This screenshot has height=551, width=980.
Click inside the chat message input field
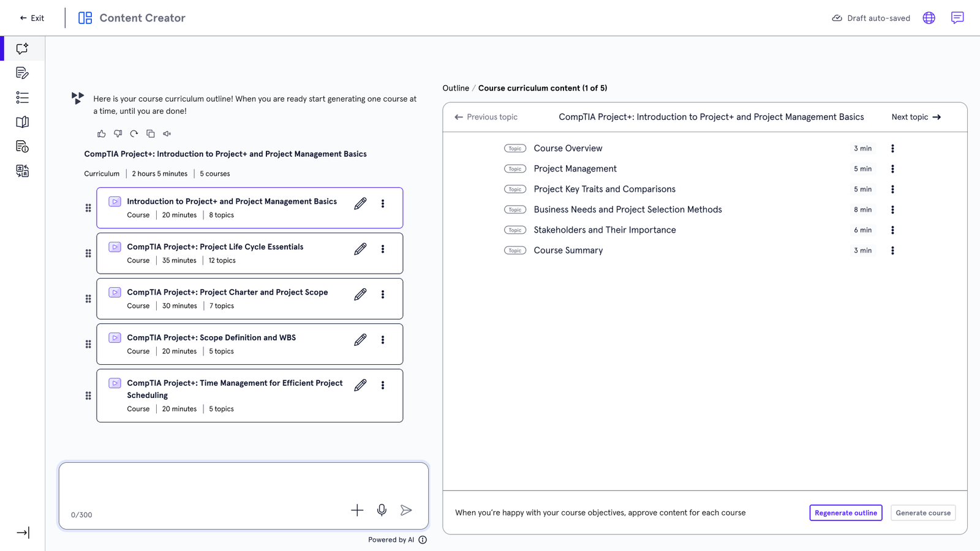(x=244, y=496)
